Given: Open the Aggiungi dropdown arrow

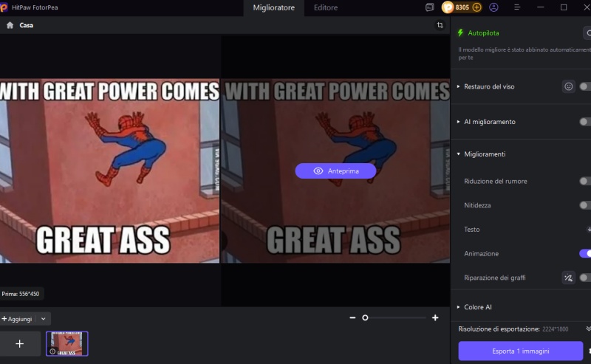Looking at the screenshot, I should coord(44,319).
